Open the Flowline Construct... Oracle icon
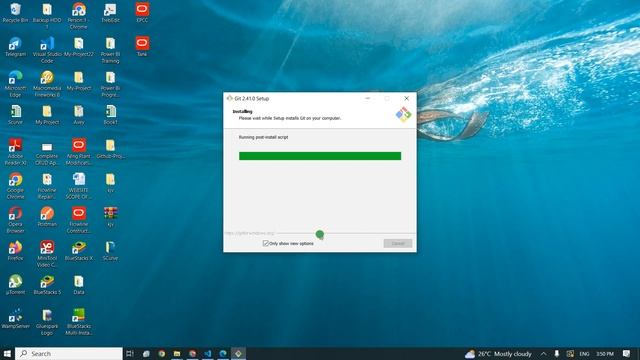Viewport: 640px width, 360px height. 79,220
